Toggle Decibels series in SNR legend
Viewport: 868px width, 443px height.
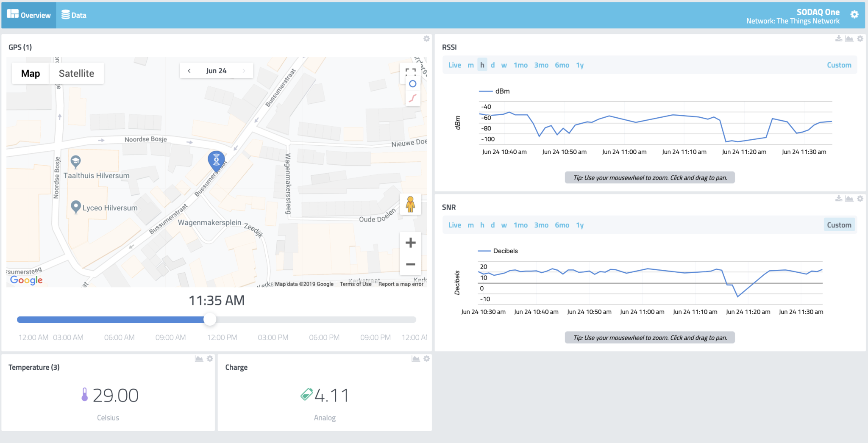tap(498, 251)
